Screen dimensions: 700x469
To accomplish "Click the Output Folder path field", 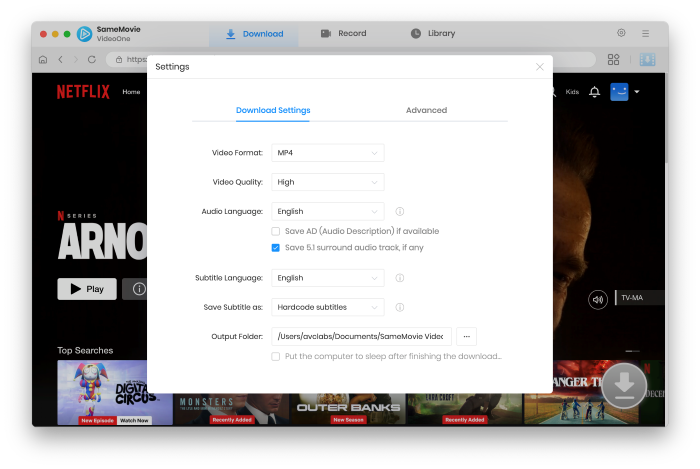I will (x=361, y=336).
